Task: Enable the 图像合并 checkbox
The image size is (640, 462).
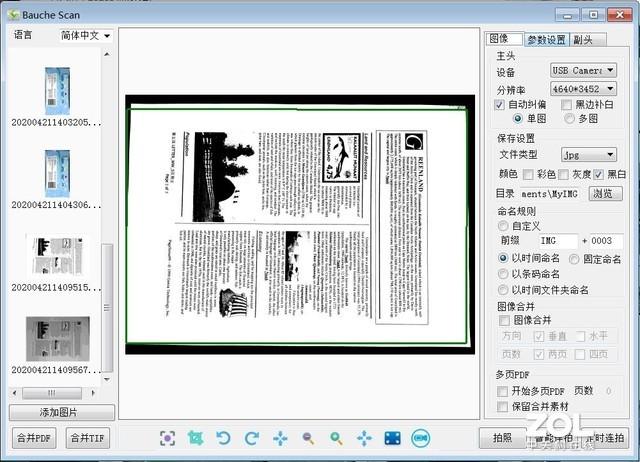Action: [504, 320]
